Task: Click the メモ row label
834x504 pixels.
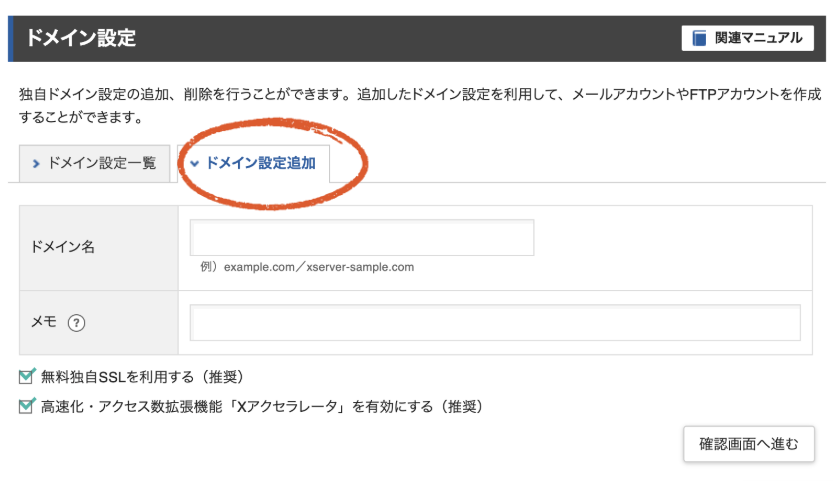Action: pos(46,323)
